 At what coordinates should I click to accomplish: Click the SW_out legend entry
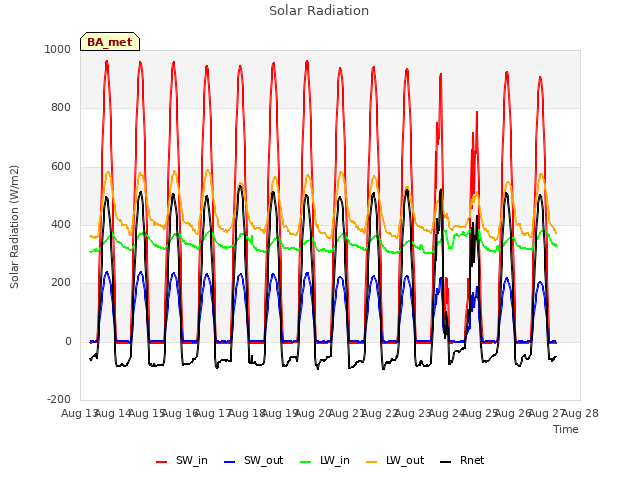pyautogui.click(x=253, y=461)
